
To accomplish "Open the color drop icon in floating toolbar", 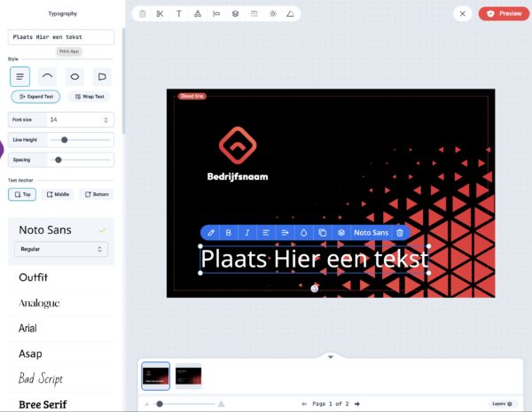I will click(303, 232).
